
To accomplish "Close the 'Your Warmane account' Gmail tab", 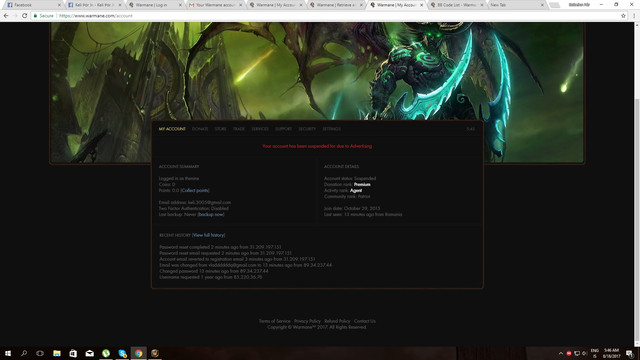I will [x=240, y=5].
